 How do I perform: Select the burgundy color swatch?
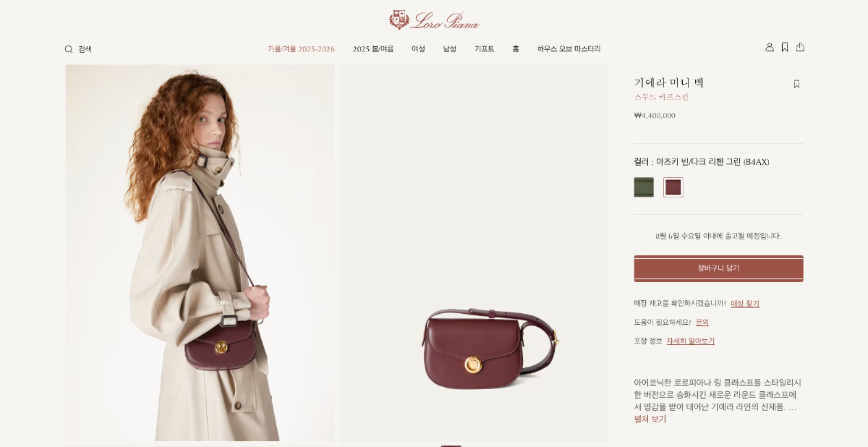coord(673,187)
